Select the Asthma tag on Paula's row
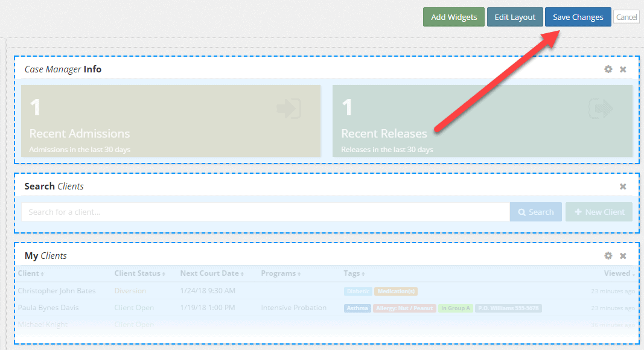The height and width of the screenshot is (350, 644). [357, 308]
